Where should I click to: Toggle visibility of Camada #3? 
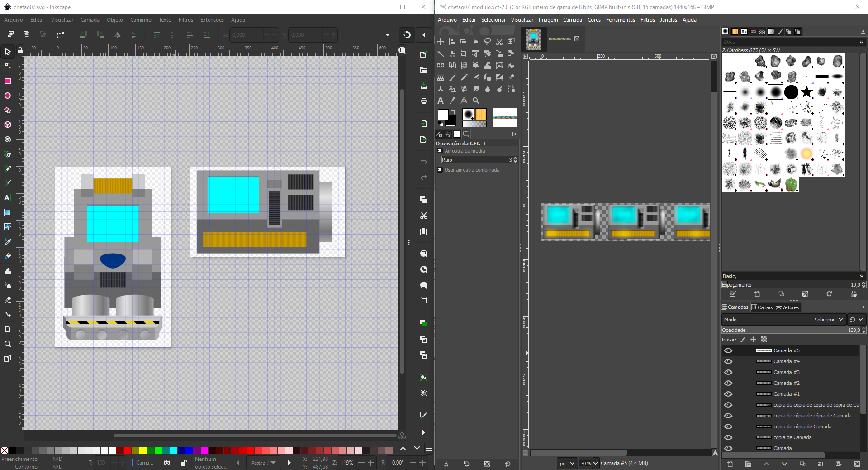pos(728,372)
